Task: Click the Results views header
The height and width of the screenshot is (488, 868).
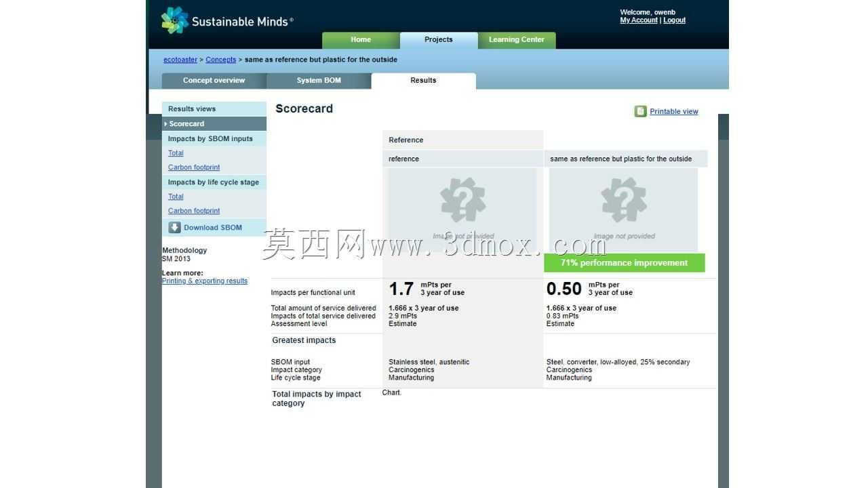Action: pos(214,109)
